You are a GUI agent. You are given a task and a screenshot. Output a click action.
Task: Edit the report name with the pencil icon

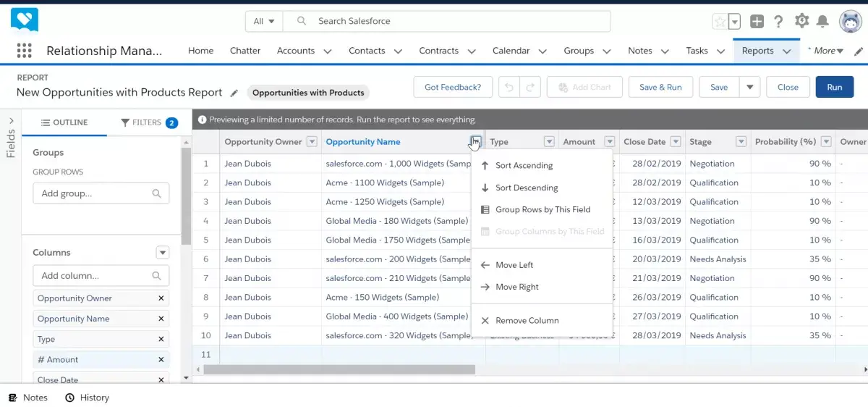coord(234,93)
